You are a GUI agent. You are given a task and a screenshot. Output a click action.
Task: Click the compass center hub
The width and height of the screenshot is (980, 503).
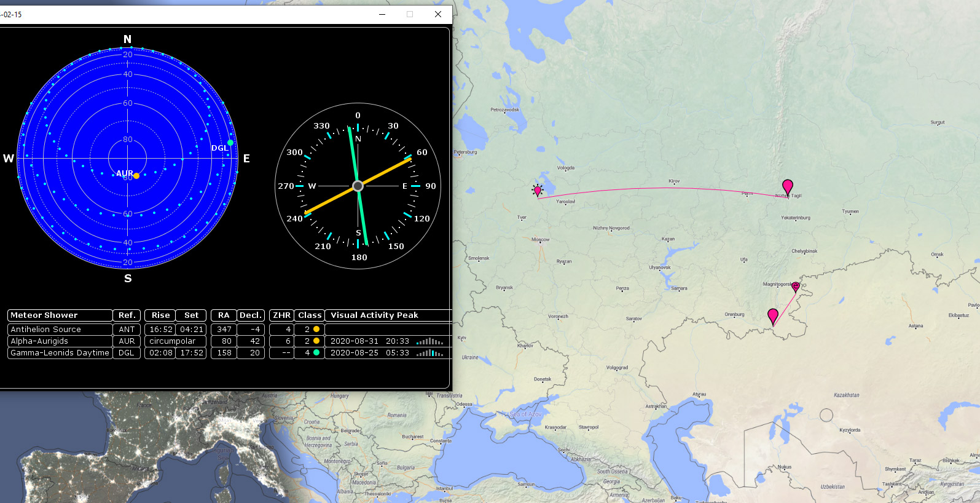coord(358,186)
